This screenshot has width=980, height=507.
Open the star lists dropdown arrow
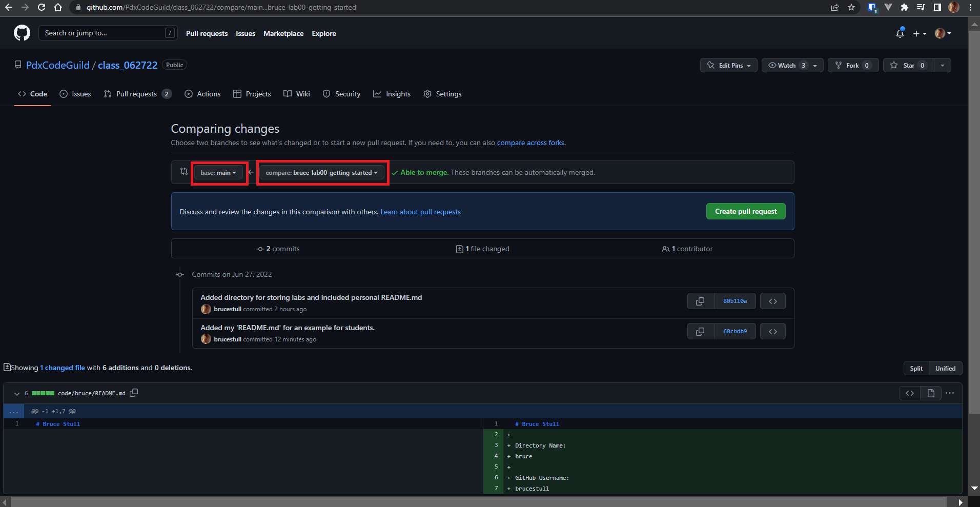[x=943, y=65]
